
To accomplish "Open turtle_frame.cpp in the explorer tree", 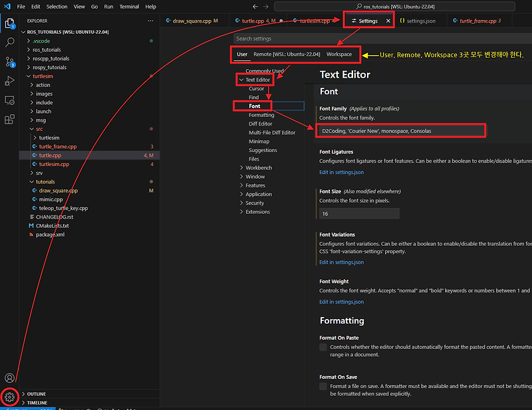I will (x=58, y=146).
